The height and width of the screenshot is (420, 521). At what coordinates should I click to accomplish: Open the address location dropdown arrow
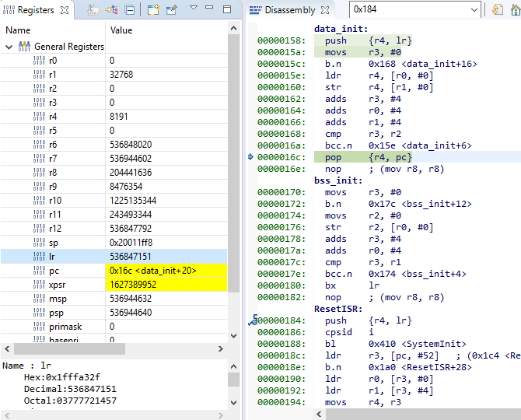[474, 10]
